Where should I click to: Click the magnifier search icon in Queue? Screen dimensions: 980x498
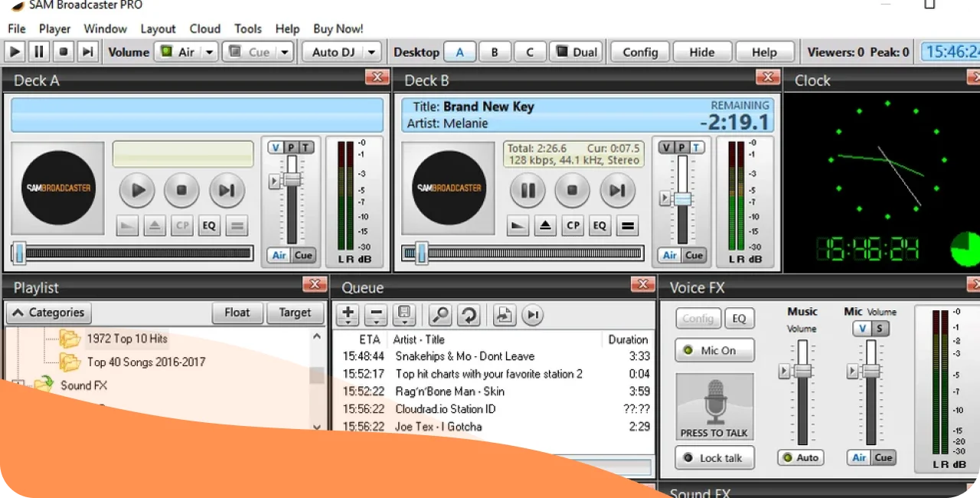[x=440, y=314]
